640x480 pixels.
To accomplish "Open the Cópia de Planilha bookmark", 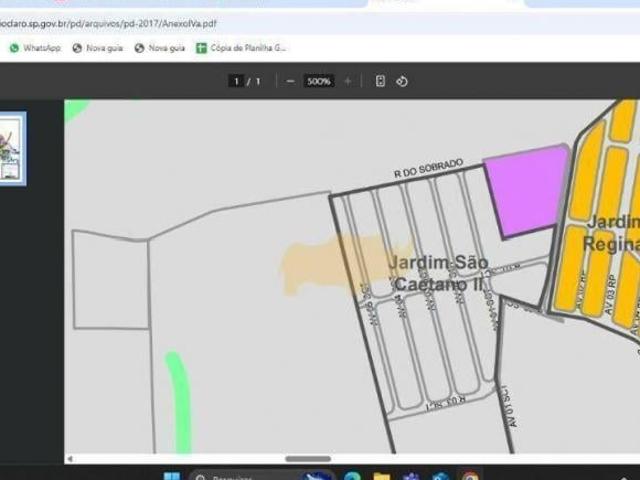I will (x=242, y=47).
